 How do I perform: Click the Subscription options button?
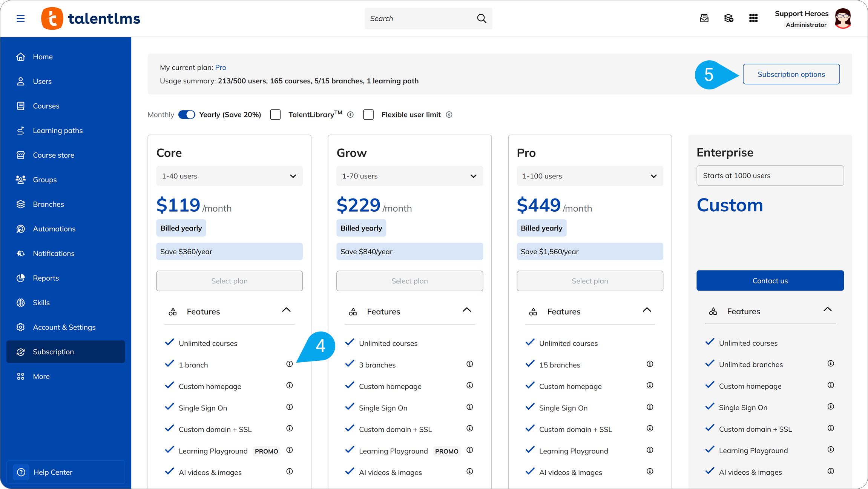(x=791, y=74)
